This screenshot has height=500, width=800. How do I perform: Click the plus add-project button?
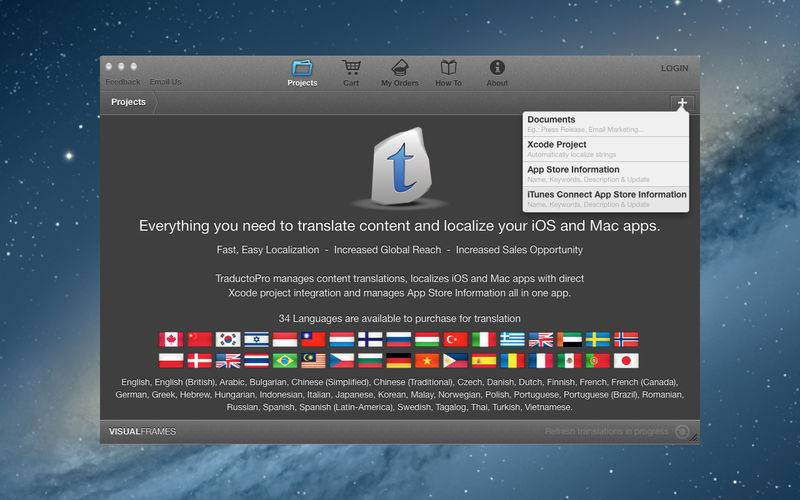tap(682, 103)
